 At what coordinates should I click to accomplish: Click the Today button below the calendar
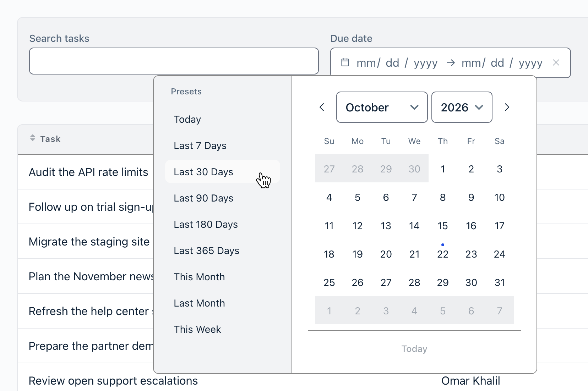pos(414,349)
